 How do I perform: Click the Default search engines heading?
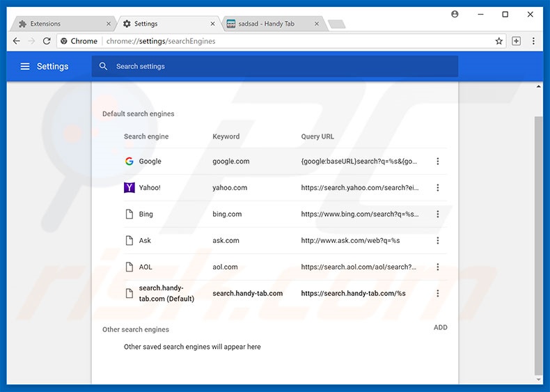[139, 113]
